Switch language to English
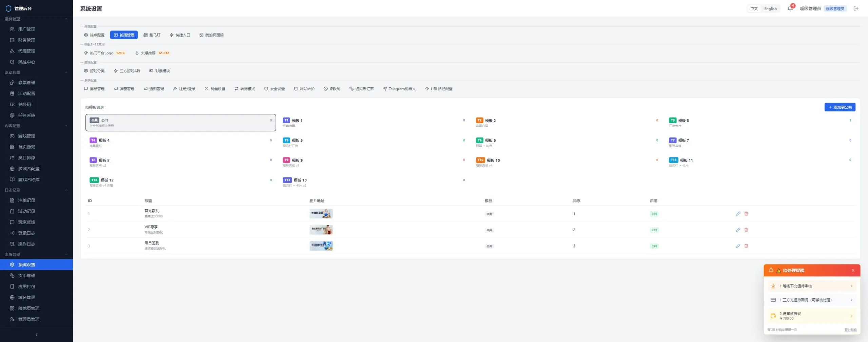 770,9
